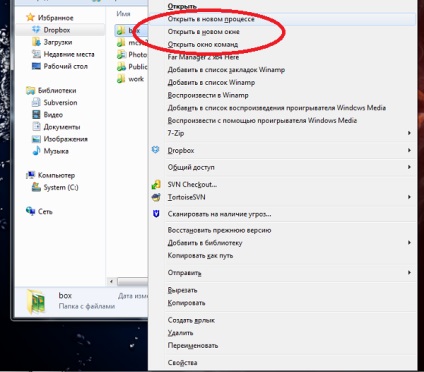Choose Открыть окно команд
424x372 pixels.
(283, 44)
